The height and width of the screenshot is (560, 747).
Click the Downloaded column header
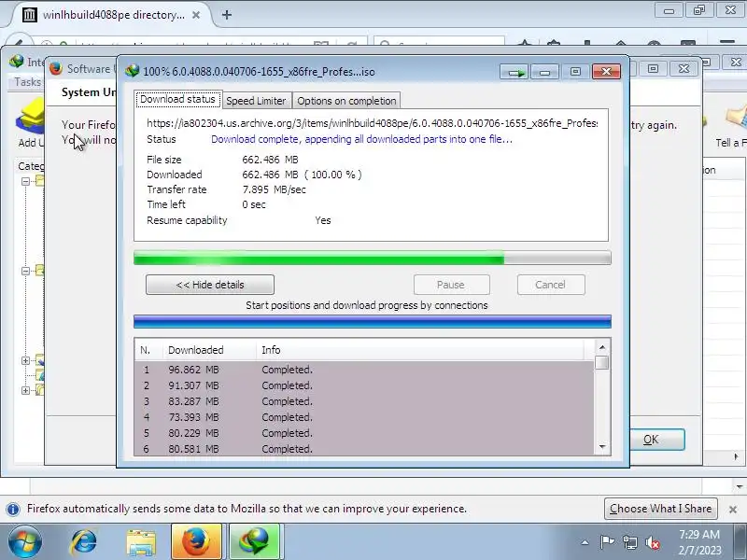(x=209, y=350)
